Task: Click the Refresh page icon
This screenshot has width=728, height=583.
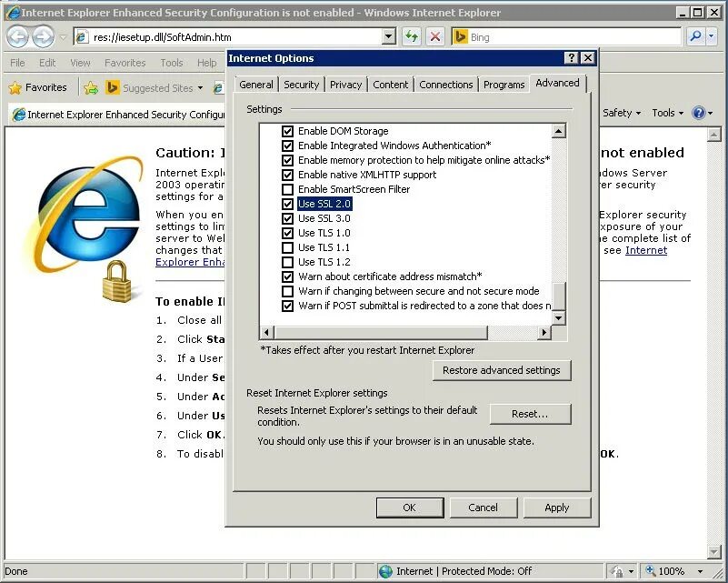Action: pyautogui.click(x=412, y=36)
